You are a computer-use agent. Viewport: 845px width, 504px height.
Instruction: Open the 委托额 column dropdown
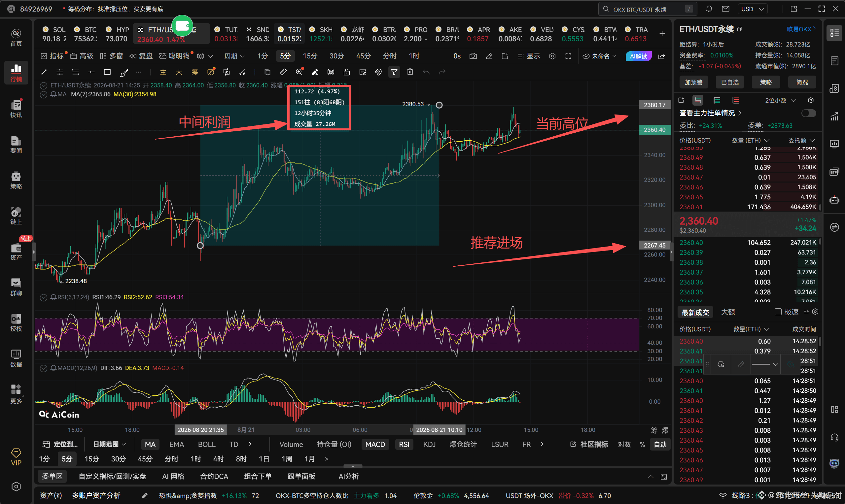(x=801, y=140)
